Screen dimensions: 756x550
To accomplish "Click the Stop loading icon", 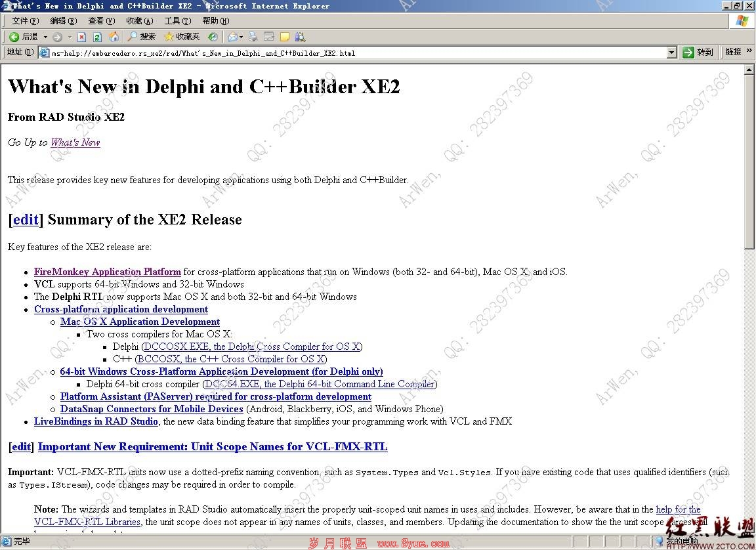I will coord(82,37).
